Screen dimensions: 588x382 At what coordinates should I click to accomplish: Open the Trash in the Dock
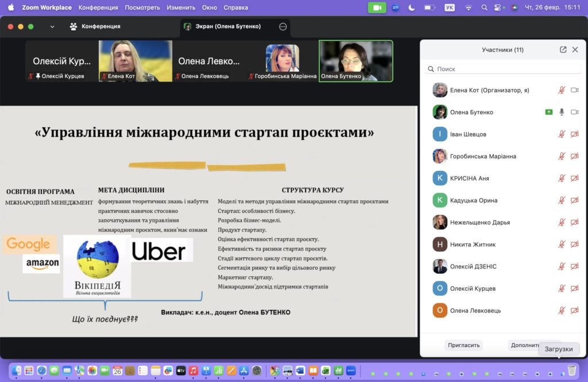pyautogui.click(x=571, y=370)
